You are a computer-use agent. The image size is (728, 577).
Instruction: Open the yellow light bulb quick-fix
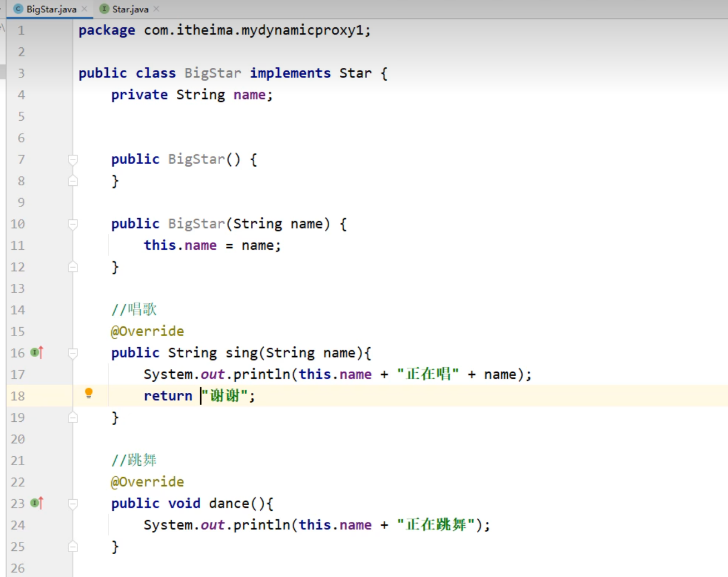tap(88, 393)
